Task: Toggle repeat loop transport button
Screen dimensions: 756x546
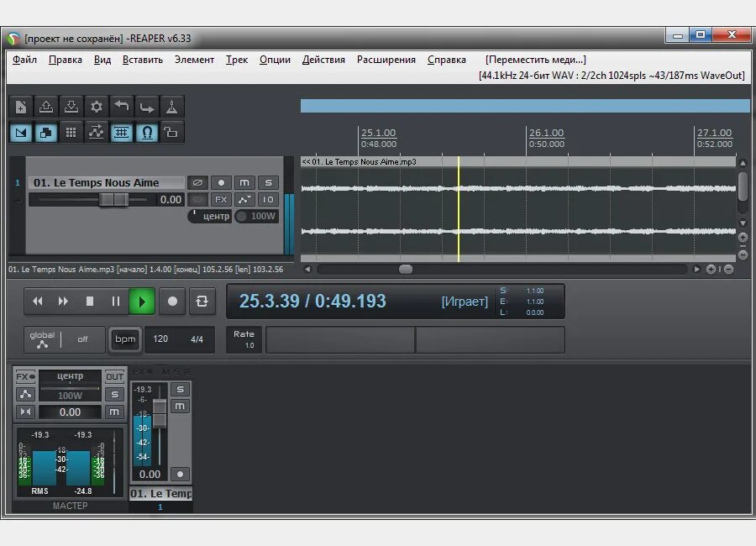Action: [x=202, y=302]
